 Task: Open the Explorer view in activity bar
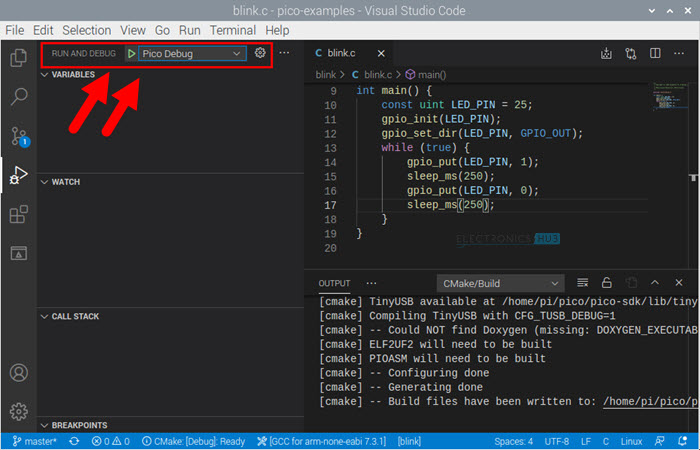point(18,58)
